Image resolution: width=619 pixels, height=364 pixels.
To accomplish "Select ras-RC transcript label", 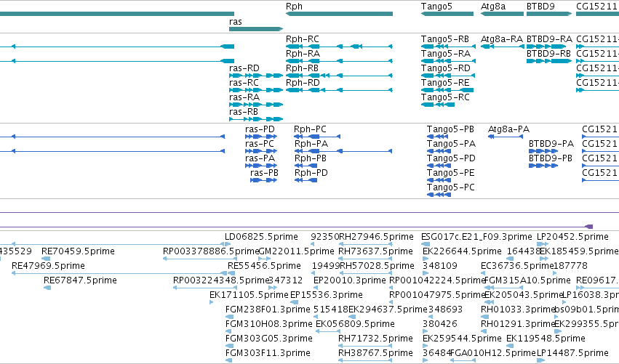I will coord(244,83).
